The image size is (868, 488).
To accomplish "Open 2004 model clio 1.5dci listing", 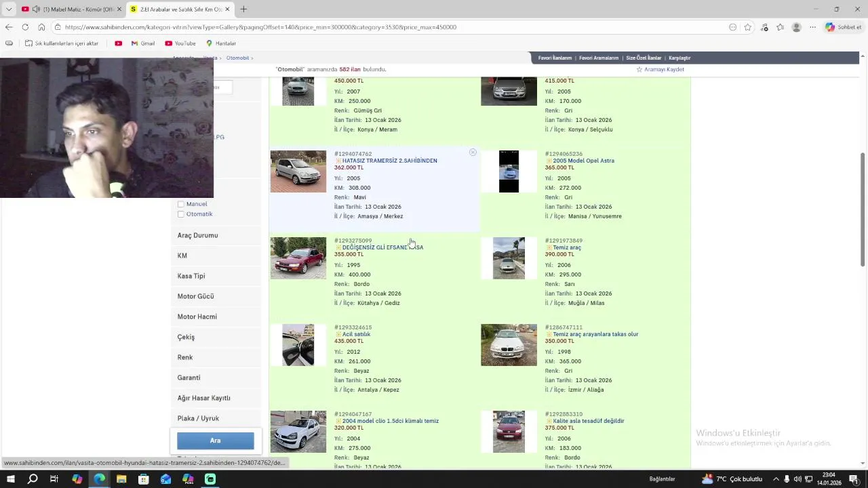I will (x=390, y=421).
